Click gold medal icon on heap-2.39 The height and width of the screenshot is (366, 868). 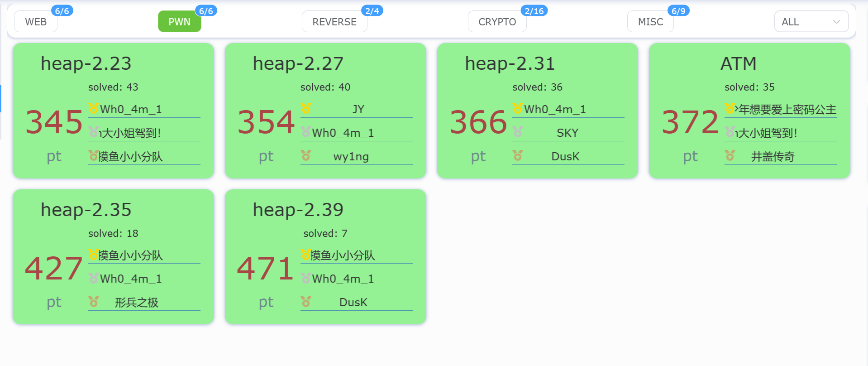[x=306, y=254]
